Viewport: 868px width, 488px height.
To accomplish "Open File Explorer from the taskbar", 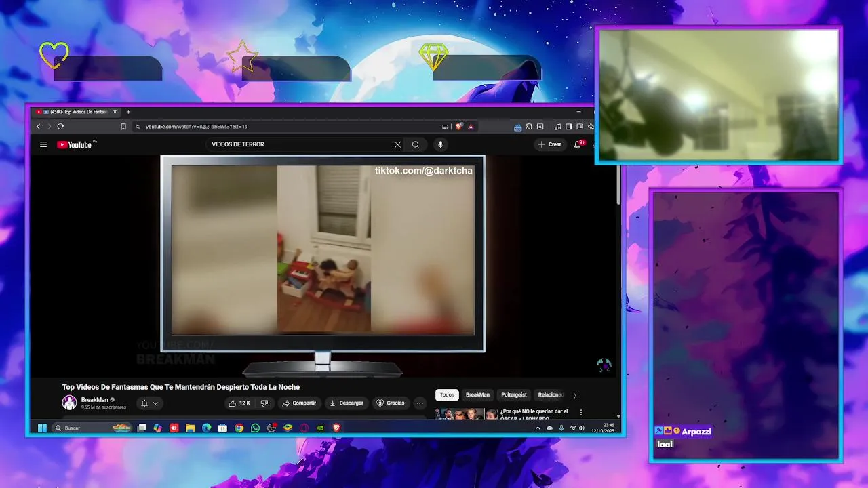I will coord(191,428).
